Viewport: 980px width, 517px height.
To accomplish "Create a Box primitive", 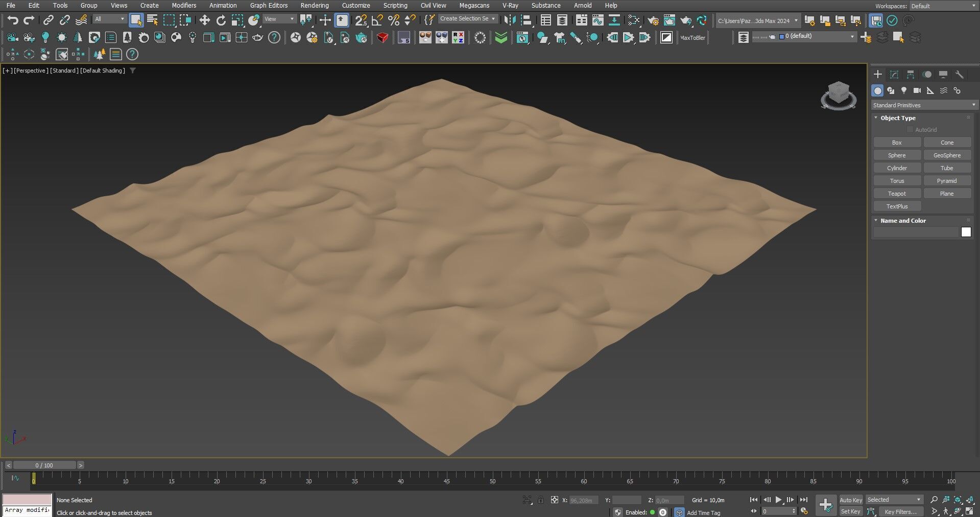I will (897, 143).
